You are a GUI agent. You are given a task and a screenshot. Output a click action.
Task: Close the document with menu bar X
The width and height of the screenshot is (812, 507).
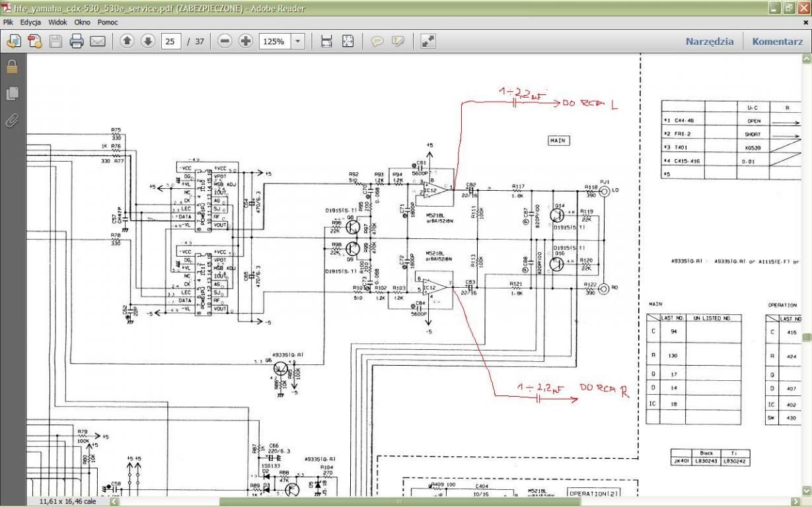point(805,22)
